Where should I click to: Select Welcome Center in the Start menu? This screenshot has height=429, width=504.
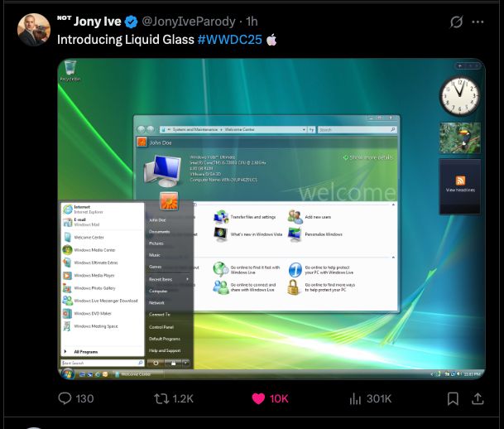coord(102,238)
